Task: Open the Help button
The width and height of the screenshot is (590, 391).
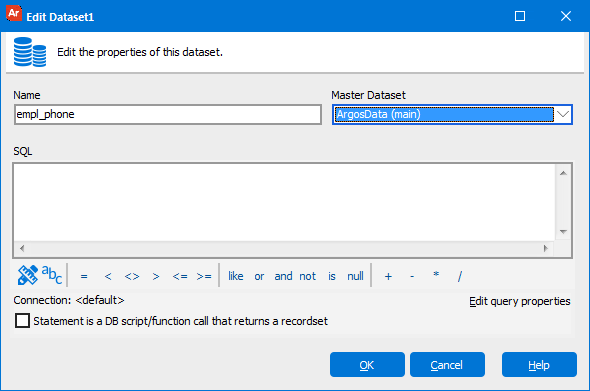Action: pos(539,365)
